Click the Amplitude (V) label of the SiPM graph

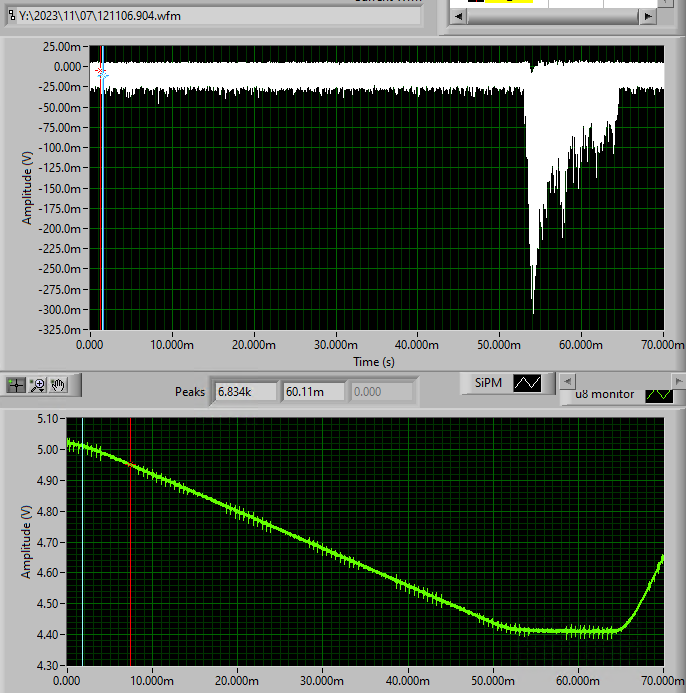click(27, 188)
